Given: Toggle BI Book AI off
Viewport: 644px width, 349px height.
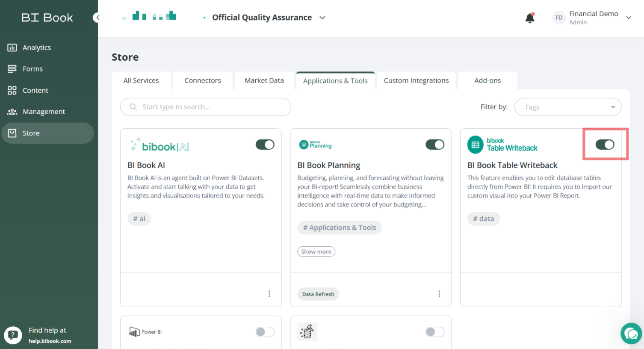Looking at the screenshot, I should tap(265, 145).
